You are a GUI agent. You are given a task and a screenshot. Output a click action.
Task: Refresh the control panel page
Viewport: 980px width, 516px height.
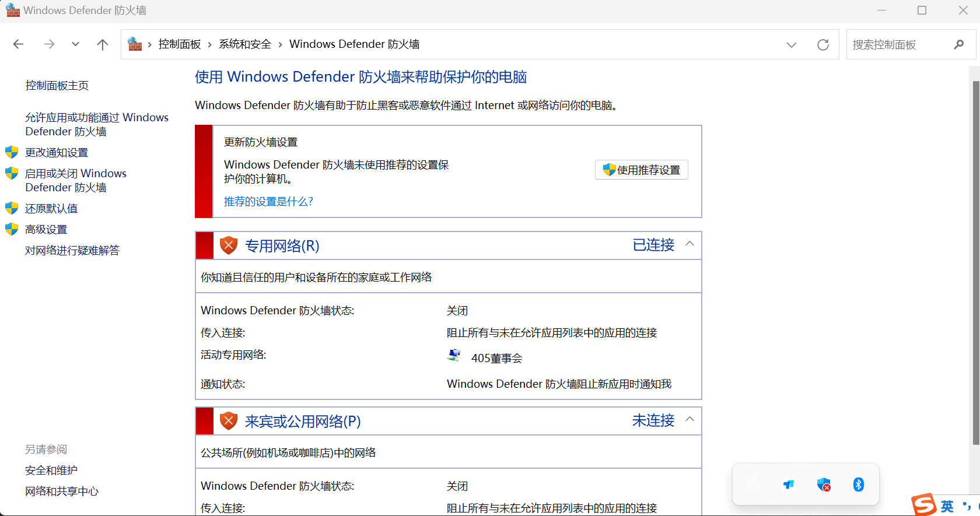click(x=823, y=45)
